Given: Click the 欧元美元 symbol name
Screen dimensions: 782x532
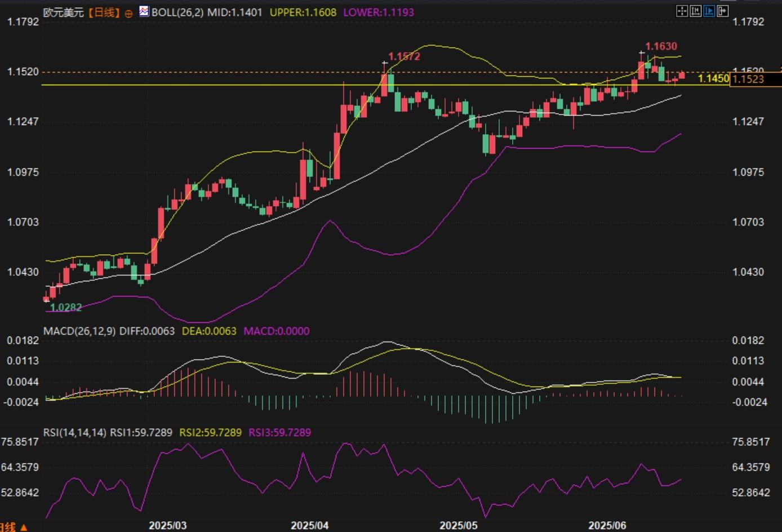Looking at the screenshot, I should tap(64, 12).
